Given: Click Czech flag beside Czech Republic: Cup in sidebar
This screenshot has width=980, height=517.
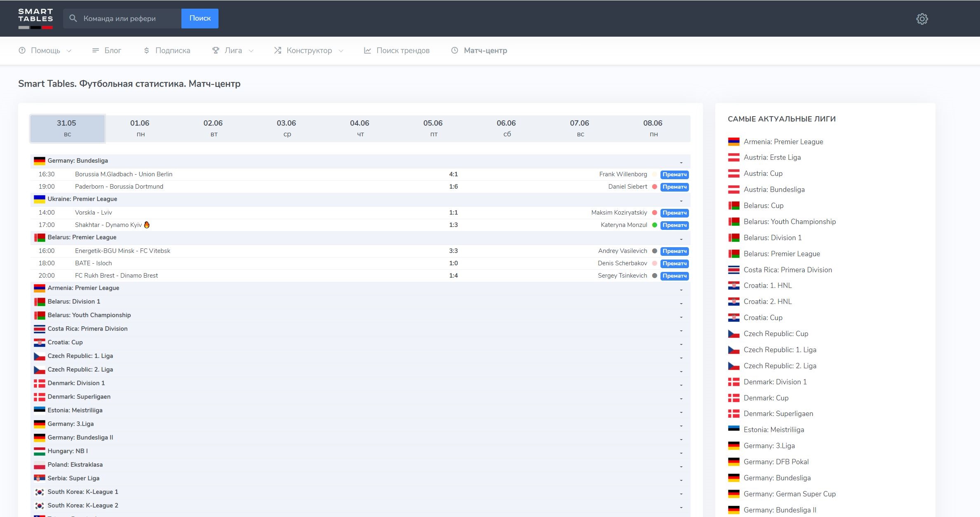Looking at the screenshot, I should point(733,334).
